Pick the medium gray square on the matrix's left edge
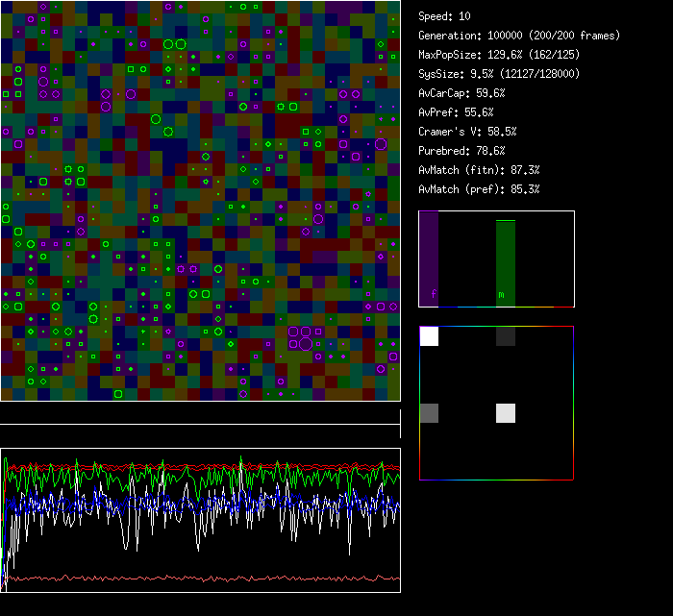Screen dimensions: 673x616 click(x=429, y=413)
